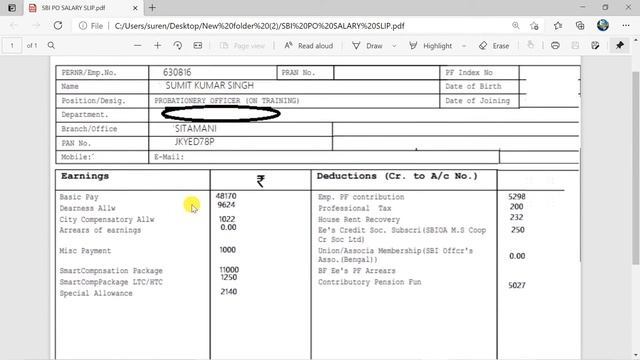Click the E-Mail: field label
Viewport: 640px width, 360px height.
tap(169, 157)
